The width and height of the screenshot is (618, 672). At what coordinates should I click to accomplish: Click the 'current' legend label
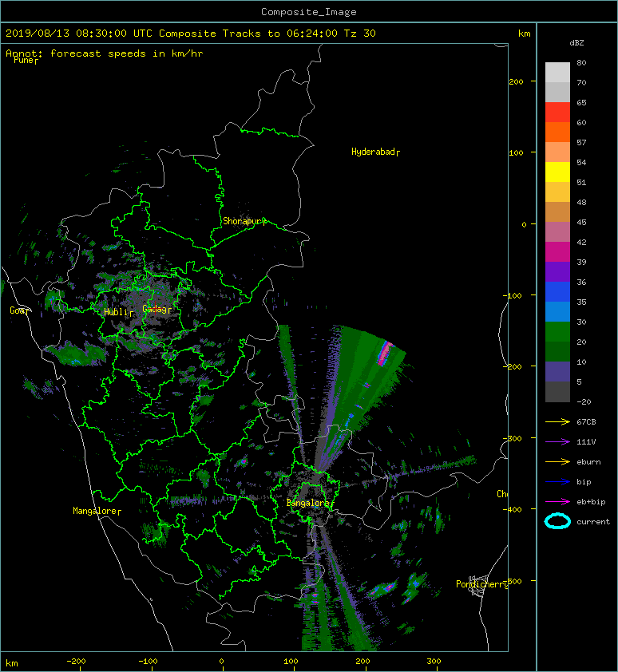[x=593, y=522]
